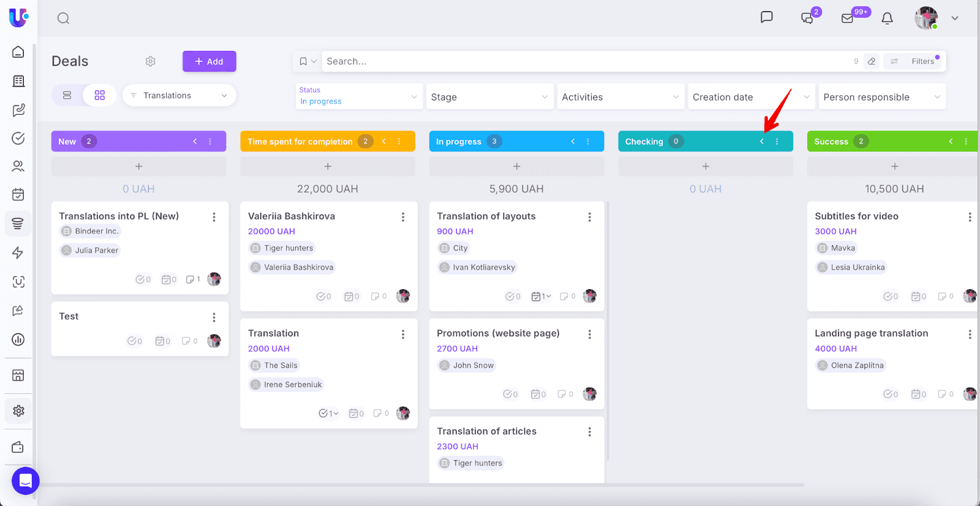Open the mail inbox icon
The image size is (980, 506).
click(848, 18)
